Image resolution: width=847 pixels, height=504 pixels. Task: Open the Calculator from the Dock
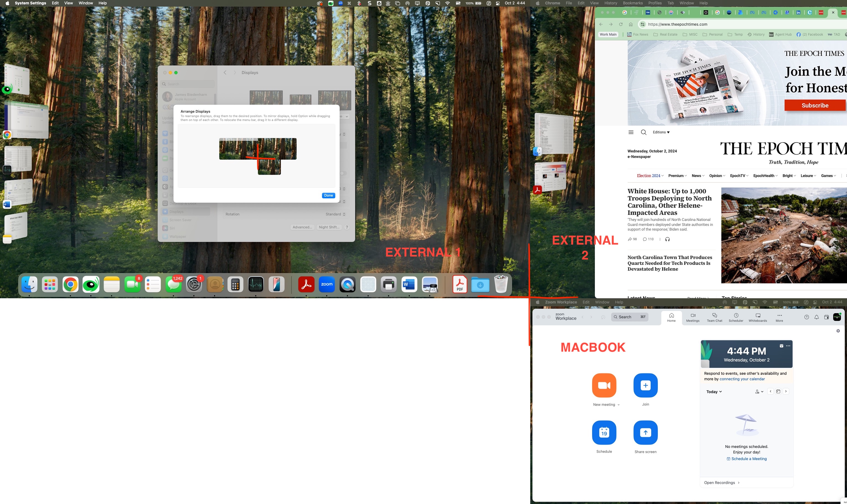235,285
